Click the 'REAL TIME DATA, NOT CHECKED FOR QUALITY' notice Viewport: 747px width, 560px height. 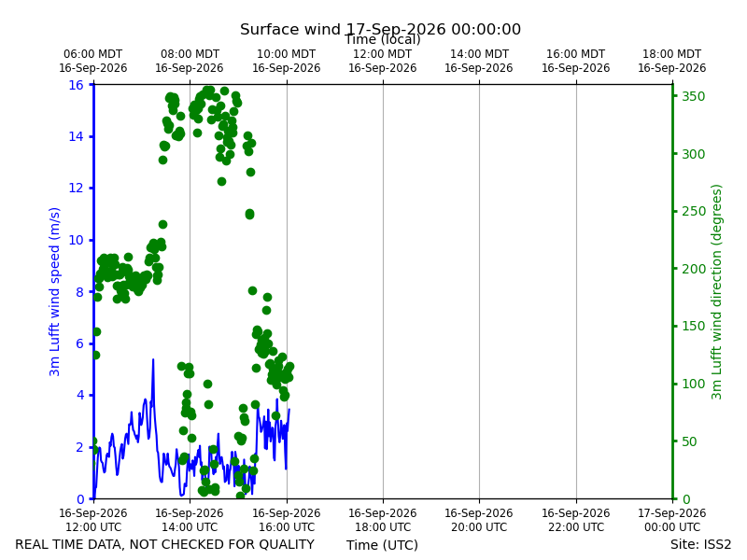coord(165,544)
